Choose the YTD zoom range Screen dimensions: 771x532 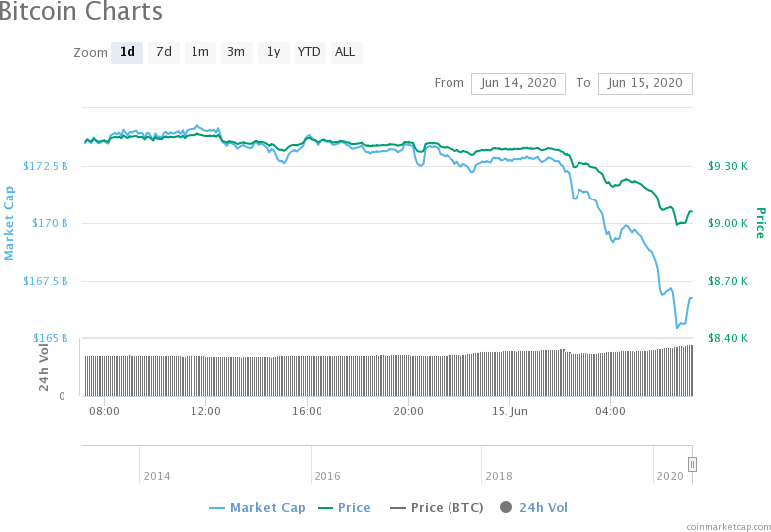tap(310, 53)
